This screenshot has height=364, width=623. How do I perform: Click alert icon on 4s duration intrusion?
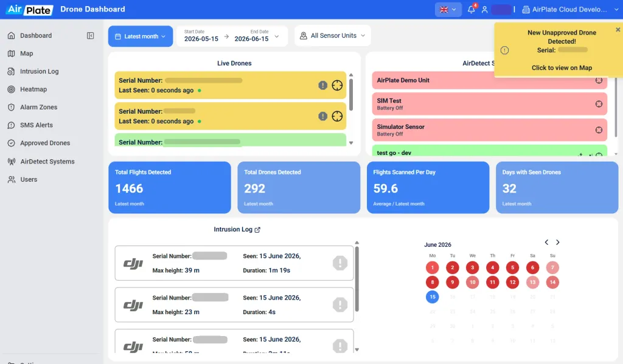(340, 304)
